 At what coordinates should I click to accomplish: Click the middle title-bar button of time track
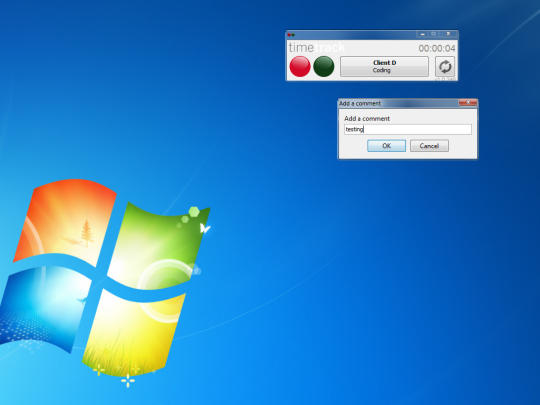(434, 34)
